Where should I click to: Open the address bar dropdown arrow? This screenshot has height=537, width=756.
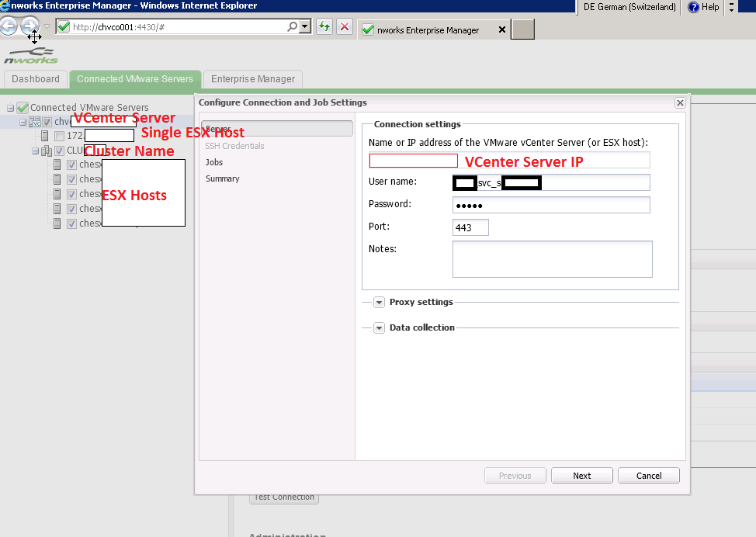tap(305, 26)
